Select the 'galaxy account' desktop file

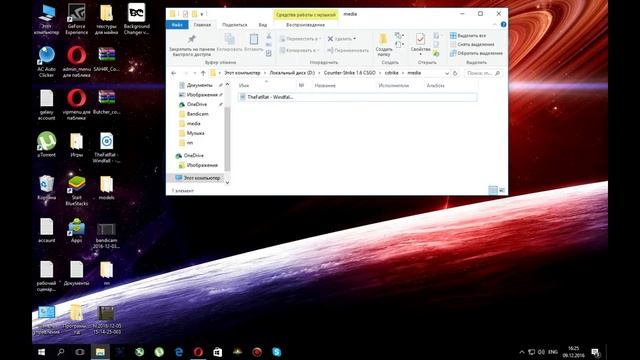click(46, 105)
